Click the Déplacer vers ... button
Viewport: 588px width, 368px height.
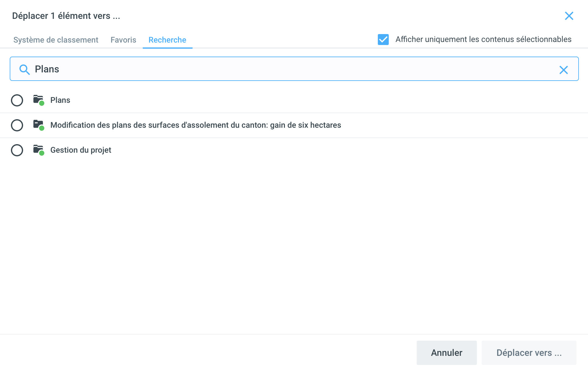529,352
